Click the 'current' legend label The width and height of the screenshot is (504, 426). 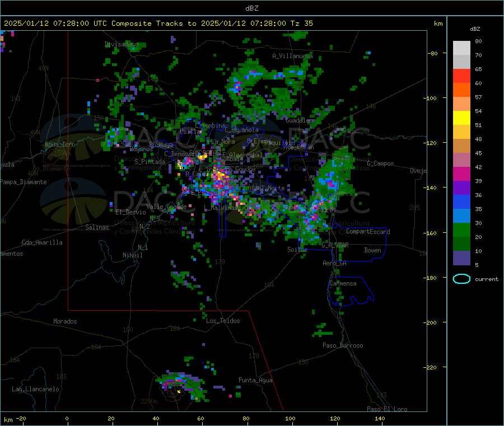(487, 279)
